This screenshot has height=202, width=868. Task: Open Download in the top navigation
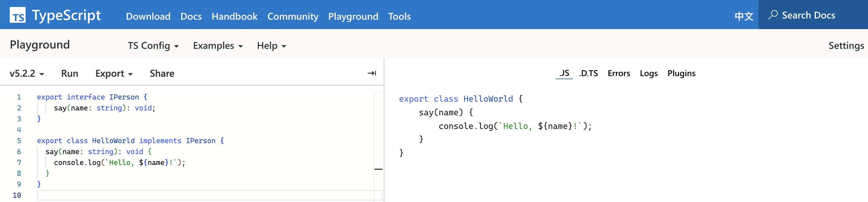148,16
